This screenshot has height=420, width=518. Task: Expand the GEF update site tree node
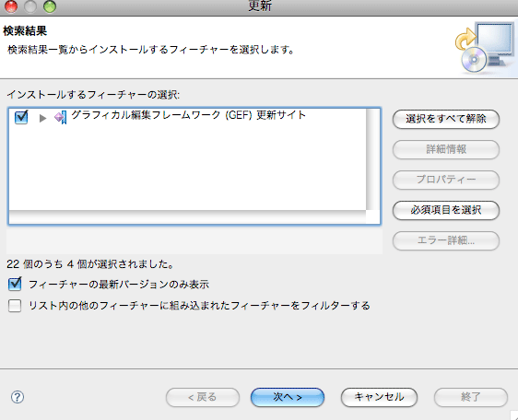tap(42, 118)
